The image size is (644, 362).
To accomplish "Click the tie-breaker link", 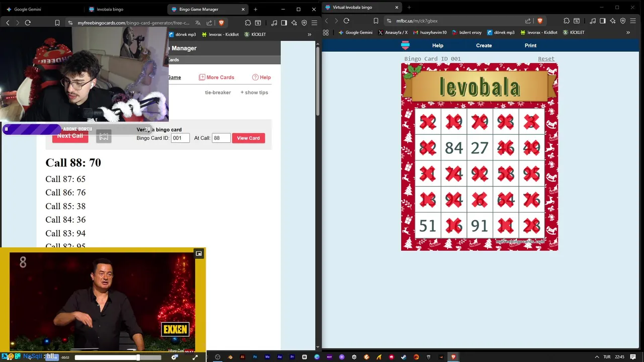I will (x=218, y=93).
